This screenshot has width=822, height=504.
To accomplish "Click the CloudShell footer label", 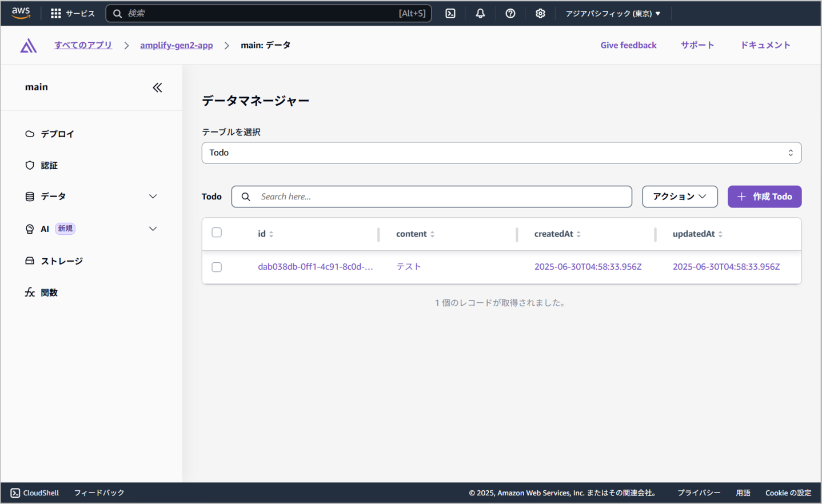I will point(41,493).
